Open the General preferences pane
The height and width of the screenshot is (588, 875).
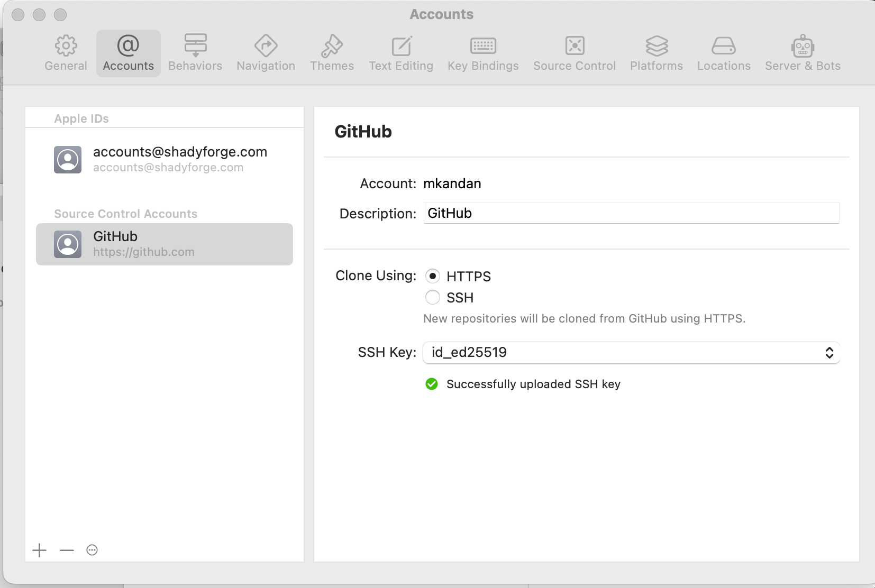(66, 53)
